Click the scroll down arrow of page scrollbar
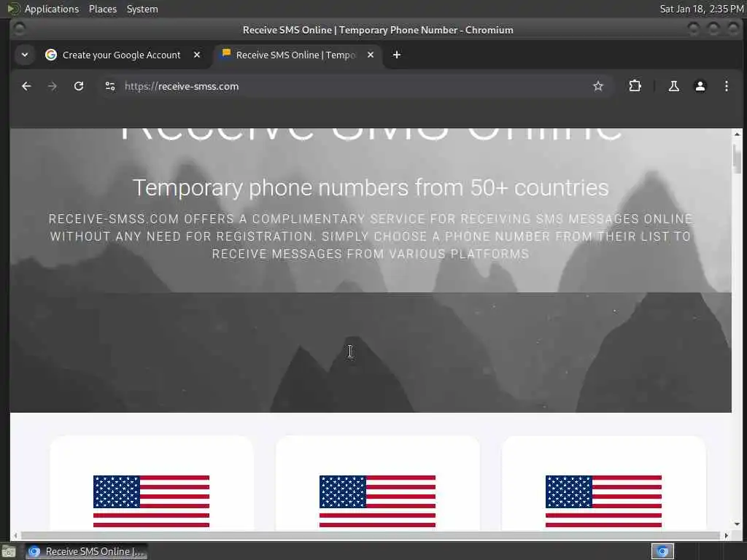The width and height of the screenshot is (747, 560). [x=737, y=524]
